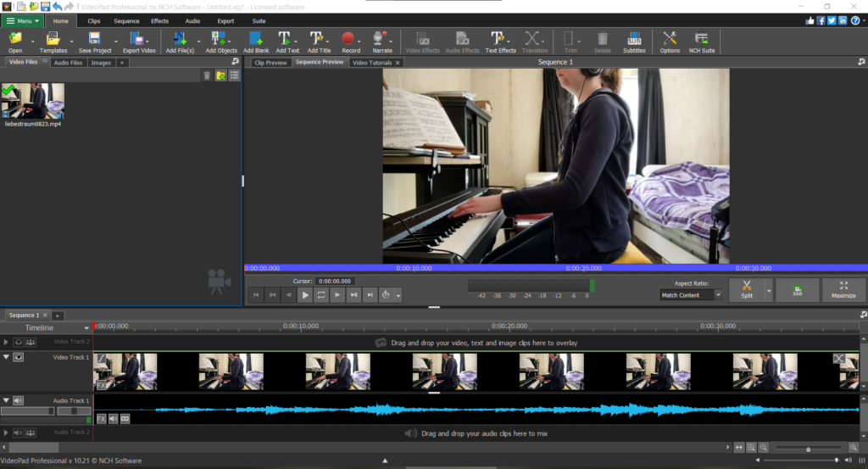
Task: Select the Audio Files bin tab
Action: coord(68,63)
